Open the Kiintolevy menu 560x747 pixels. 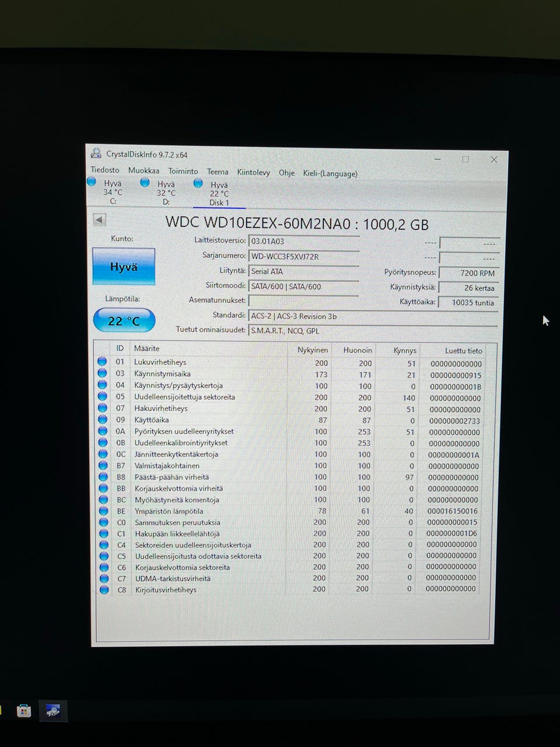click(x=253, y=172)
